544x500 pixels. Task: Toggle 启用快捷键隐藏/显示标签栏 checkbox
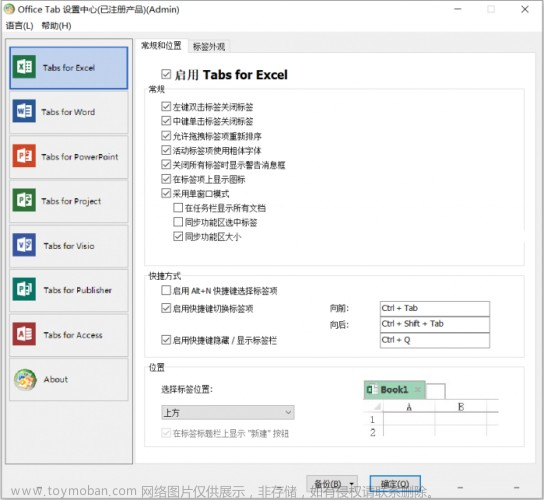[166, 340]
